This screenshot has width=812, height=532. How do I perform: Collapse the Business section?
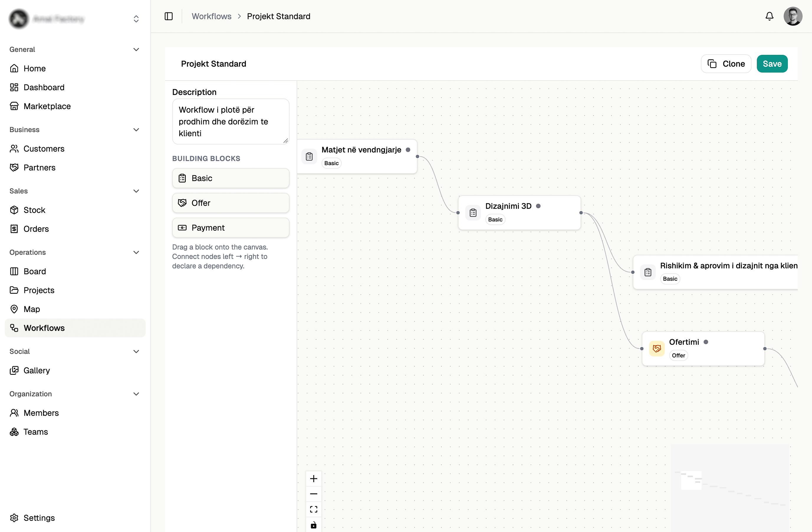[136, 130]
